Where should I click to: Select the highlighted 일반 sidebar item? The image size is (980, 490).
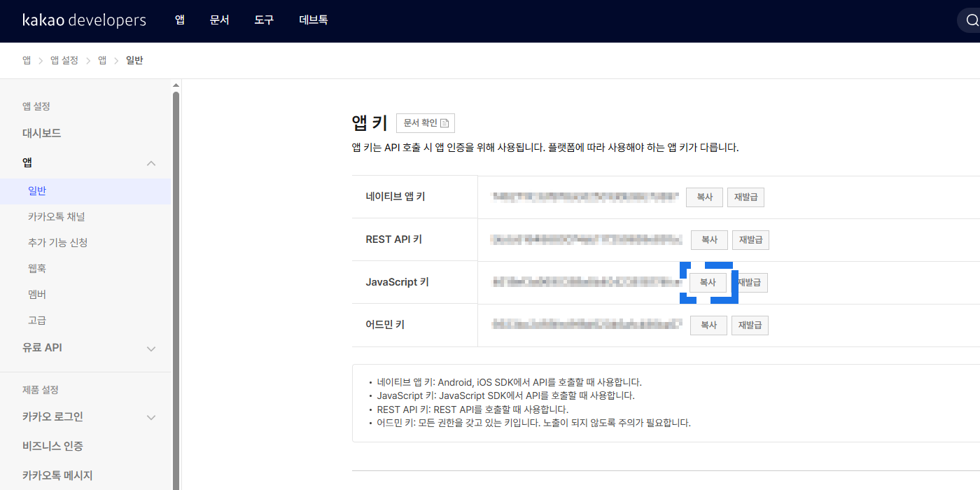[85, 191]
